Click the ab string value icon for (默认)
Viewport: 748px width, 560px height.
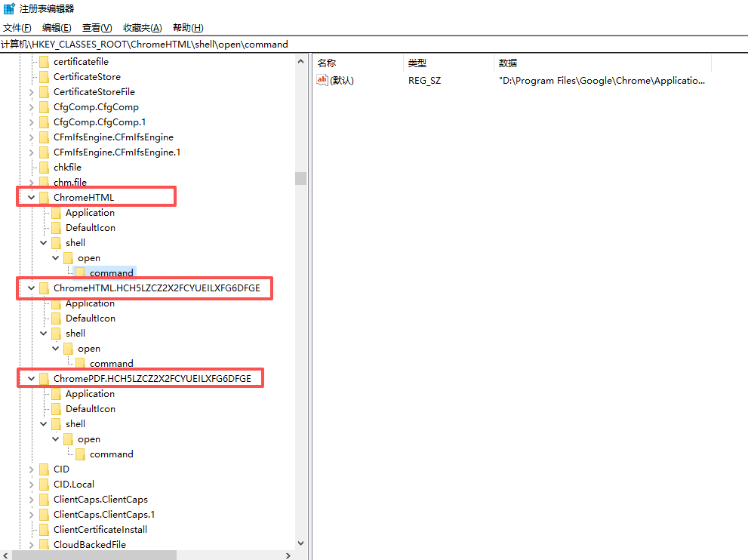click(322, 80)
